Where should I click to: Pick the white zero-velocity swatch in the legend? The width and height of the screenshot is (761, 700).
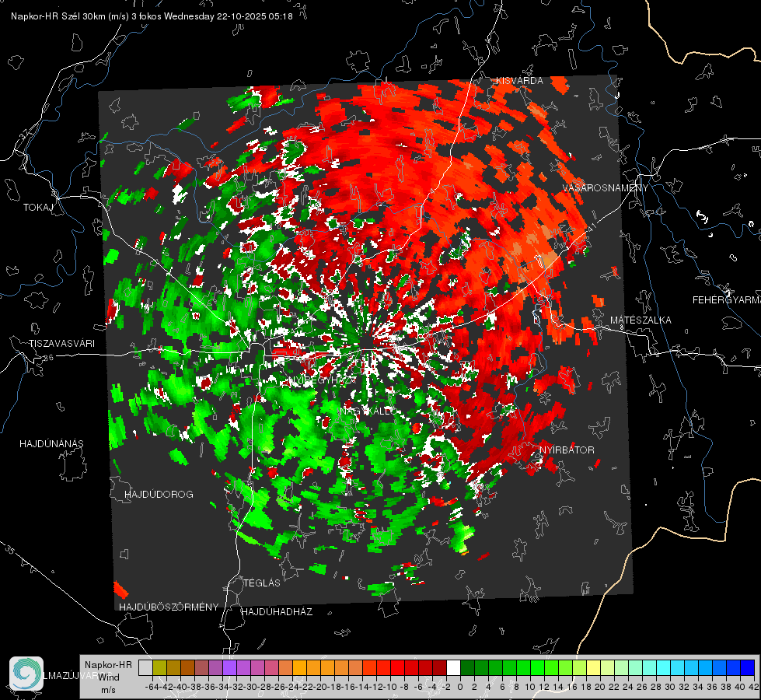[x=453, y=667]
